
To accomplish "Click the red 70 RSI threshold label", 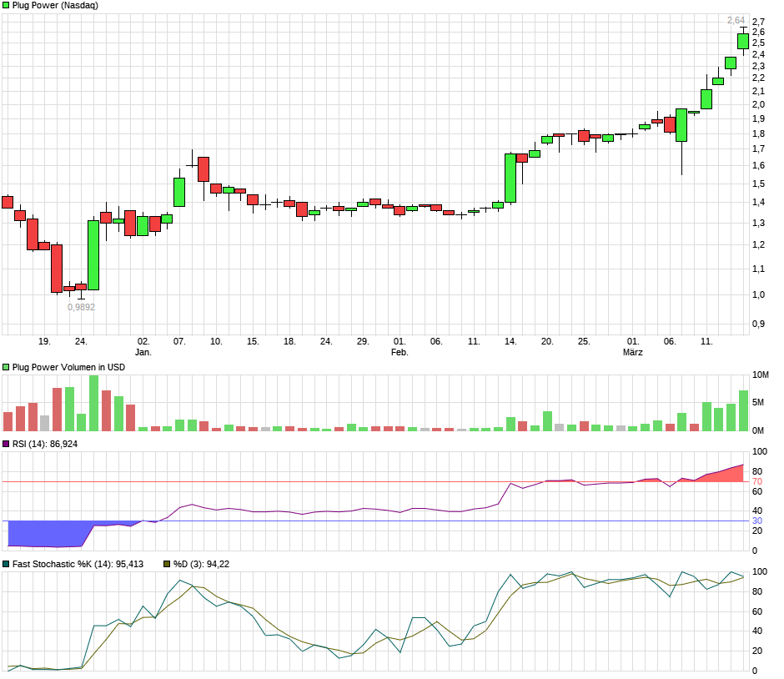I will (x=757, y=482).
